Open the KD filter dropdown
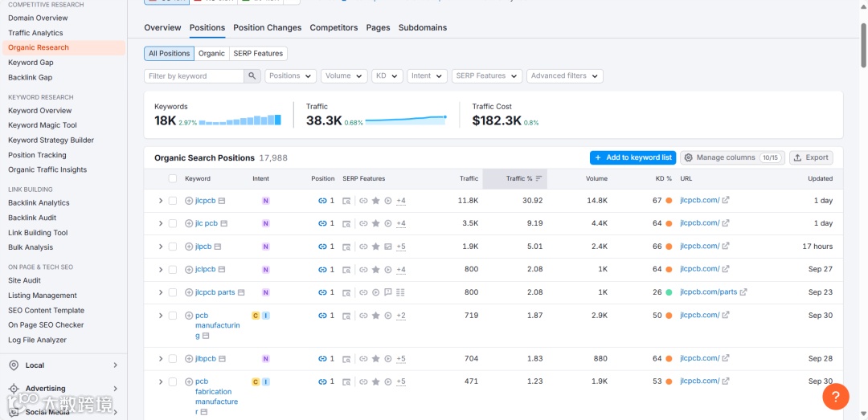The height and width of the screenshot is (420, 868). coord(387,75)
